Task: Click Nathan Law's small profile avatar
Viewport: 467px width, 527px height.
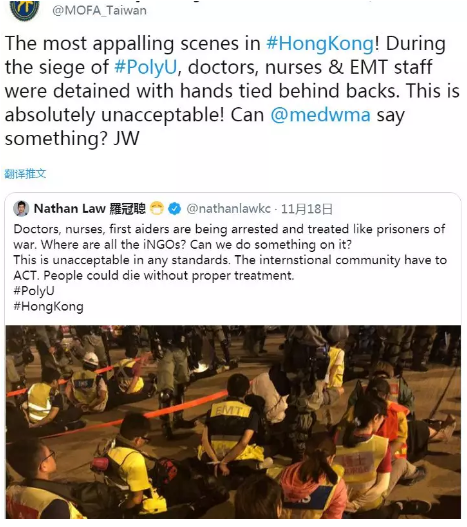Action: tap(21, 209)
